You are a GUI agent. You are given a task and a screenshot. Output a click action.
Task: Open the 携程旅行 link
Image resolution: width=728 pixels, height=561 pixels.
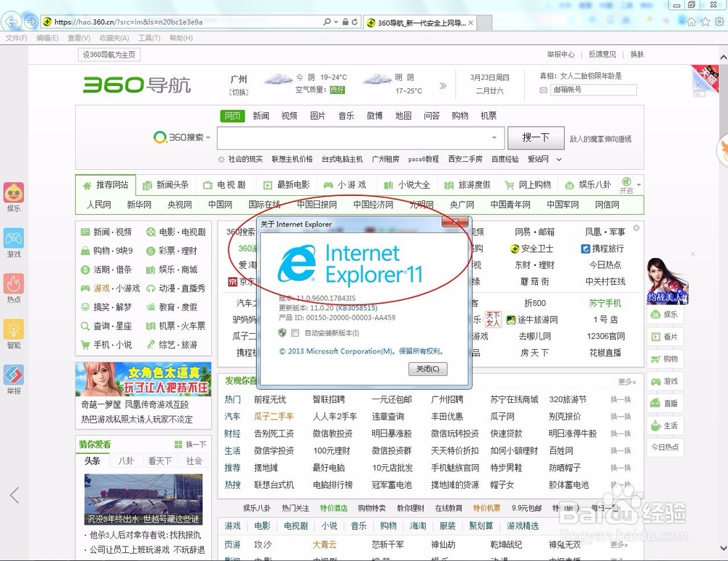click(603, 248)
